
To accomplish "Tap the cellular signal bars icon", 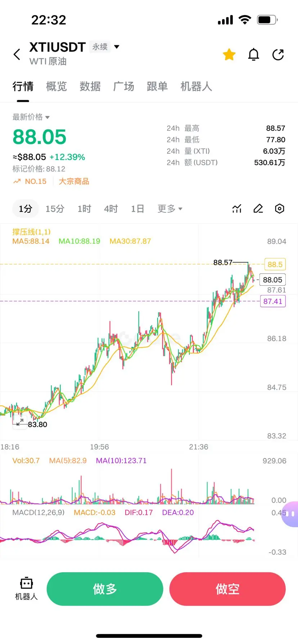I will 225,20.
